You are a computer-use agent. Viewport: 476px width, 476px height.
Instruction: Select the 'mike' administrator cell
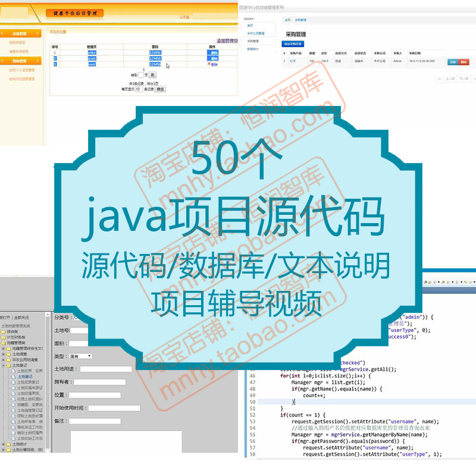click(92, 52)
